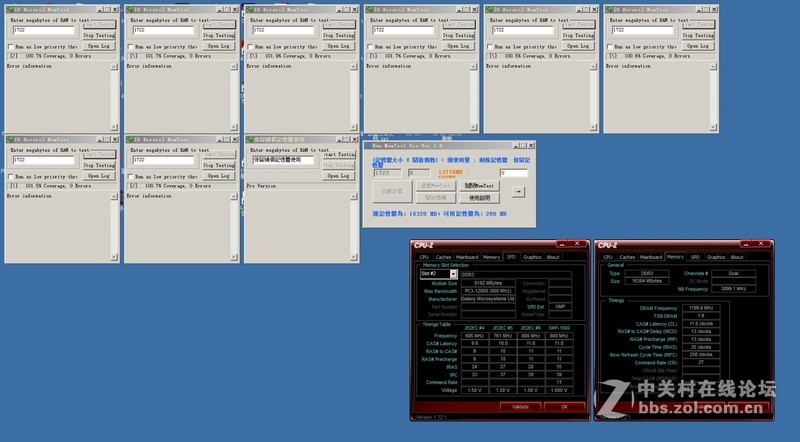Image resolution: width=800 pixels, height=442 pixels.
Task: Open Log in the 101.9% coverage window
Action: 338,46
